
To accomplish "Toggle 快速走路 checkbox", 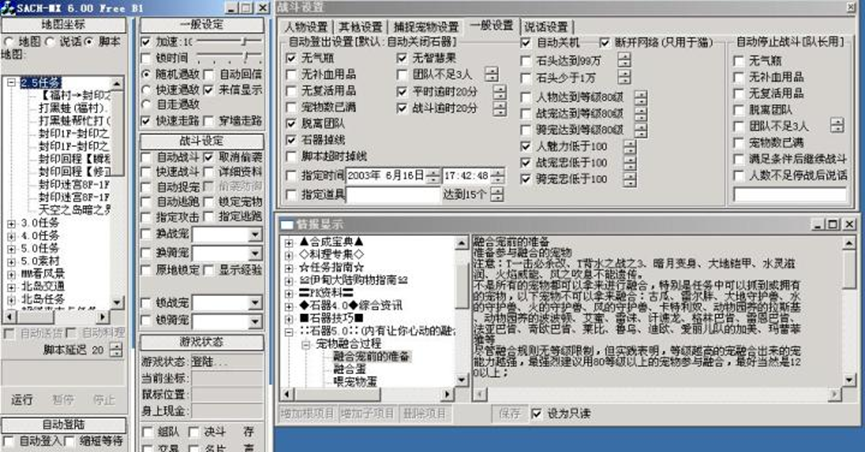I will [x=146, y=120].
